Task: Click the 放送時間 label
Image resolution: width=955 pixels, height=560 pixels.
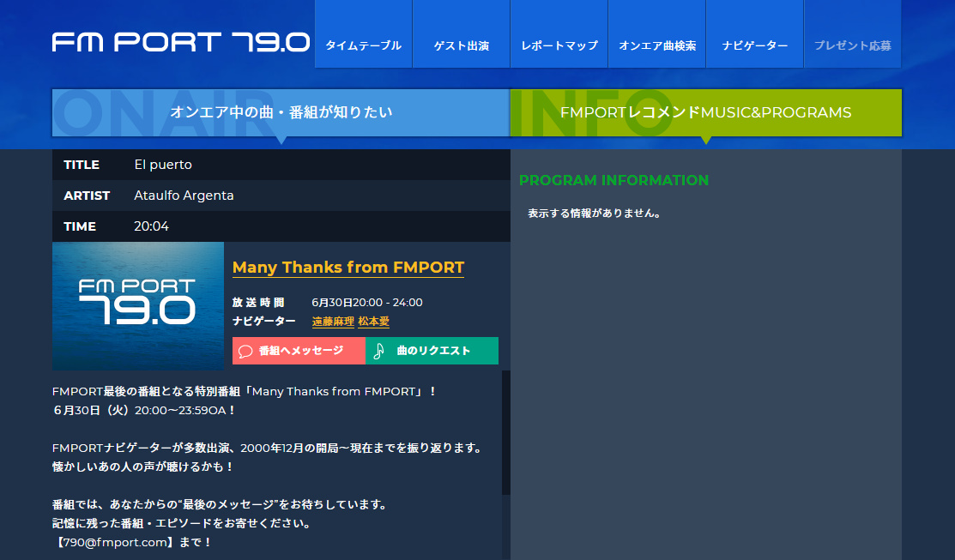Action: (x=258, y=303)
